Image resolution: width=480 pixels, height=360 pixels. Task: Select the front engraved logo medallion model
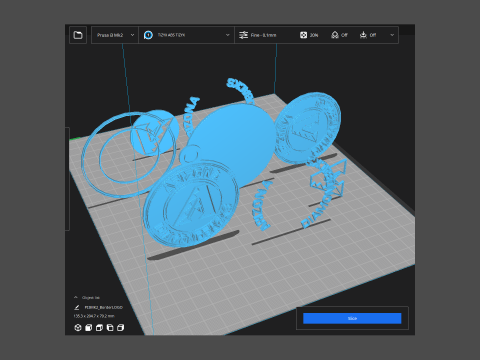[x=191, y=203]
